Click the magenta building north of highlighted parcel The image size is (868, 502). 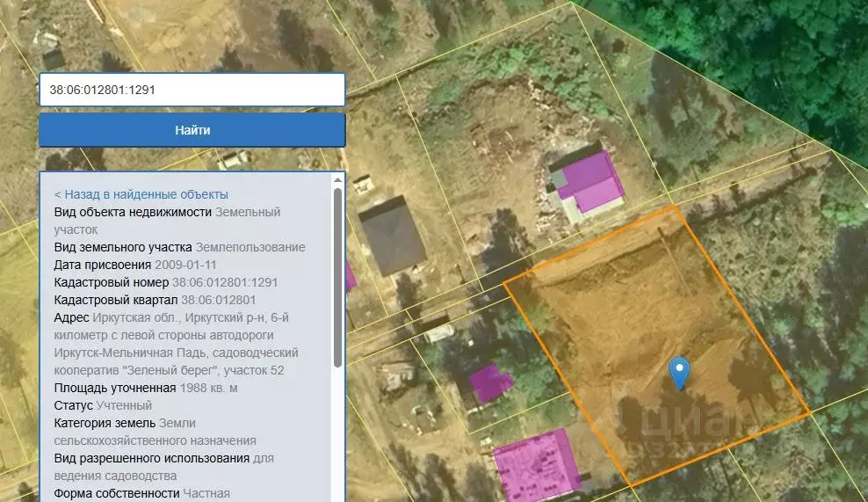(x=589, y=182)
